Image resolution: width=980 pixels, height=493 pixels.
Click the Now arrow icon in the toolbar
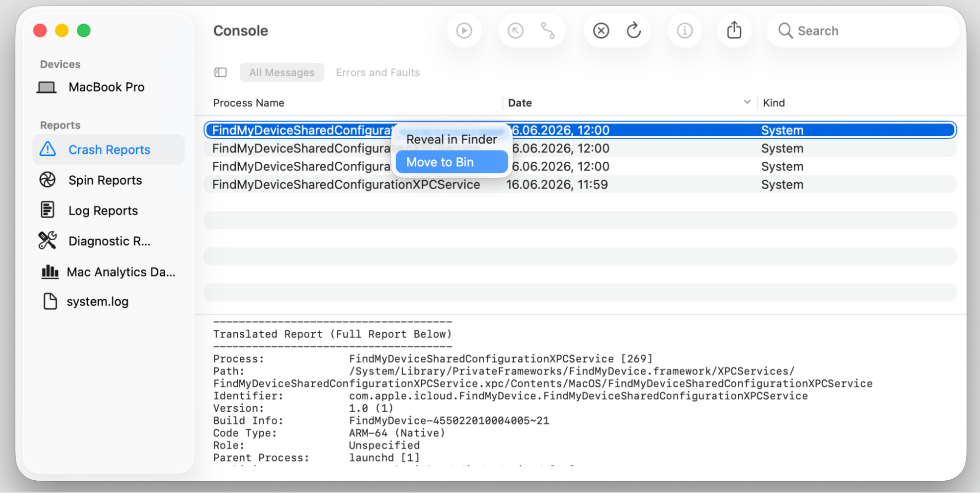click(515, 31)
